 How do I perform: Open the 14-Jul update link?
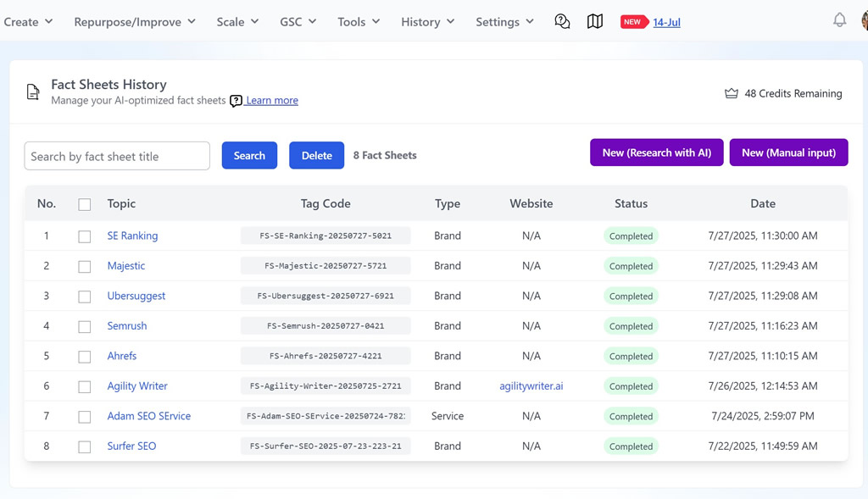pyautogui.click(x=666, y=22)
